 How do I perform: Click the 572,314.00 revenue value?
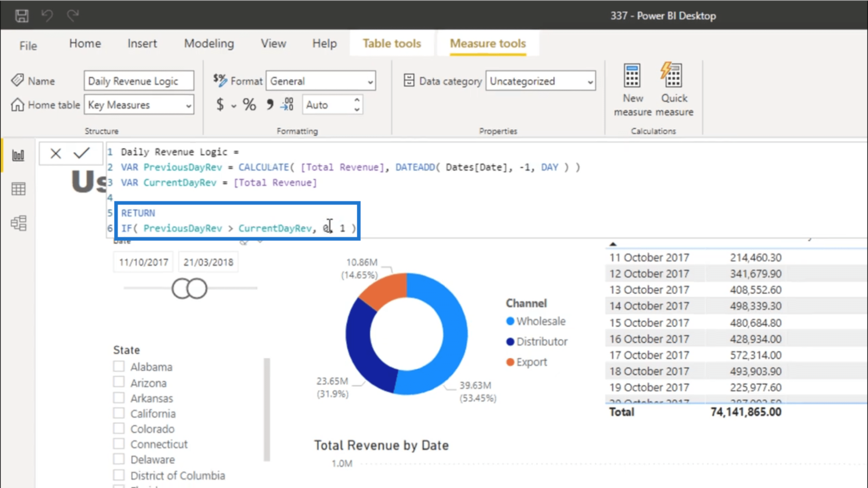point(755,355)
